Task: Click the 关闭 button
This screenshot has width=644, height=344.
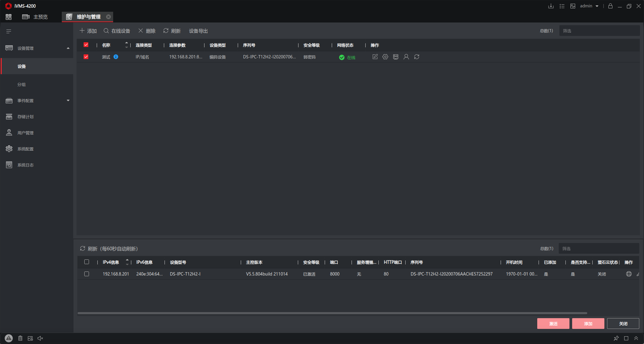Action: tap(623, 324)
